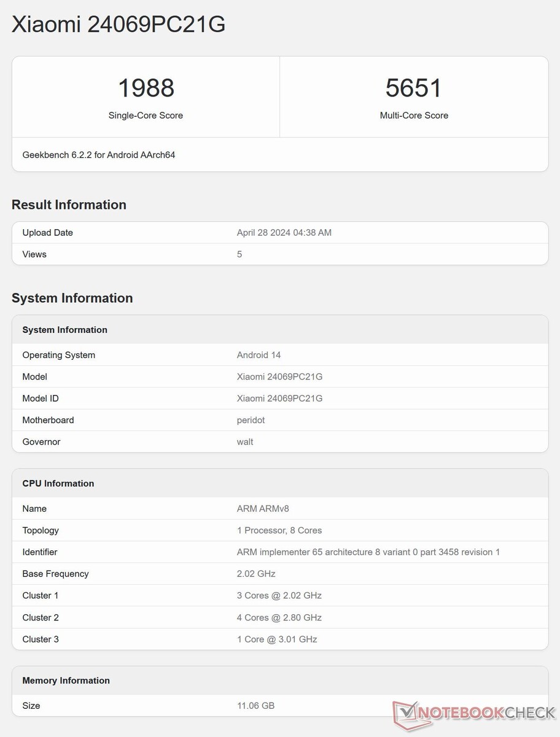560x737 pixels.
Task: Click the ARM implementer identifier text
Action: pyautogui.click(x=368, y=552)
